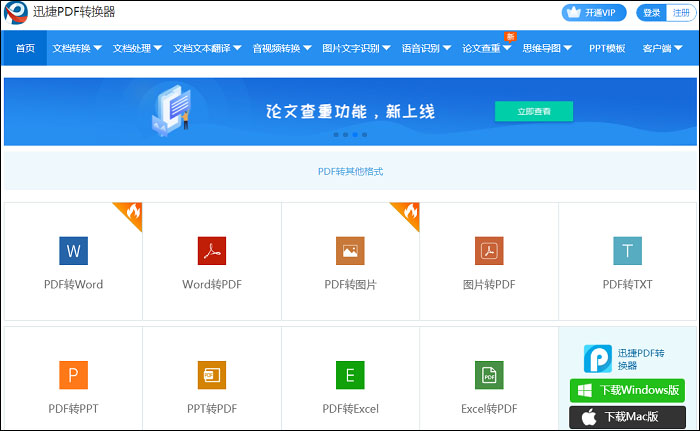Expand the 图片文字识别 menu

pos(356,48)
